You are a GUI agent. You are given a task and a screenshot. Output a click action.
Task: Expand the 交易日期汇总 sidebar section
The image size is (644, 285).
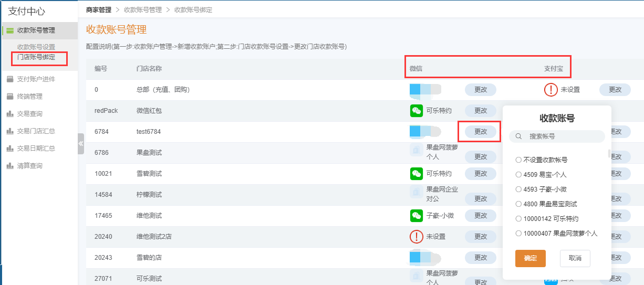[36, 149]
